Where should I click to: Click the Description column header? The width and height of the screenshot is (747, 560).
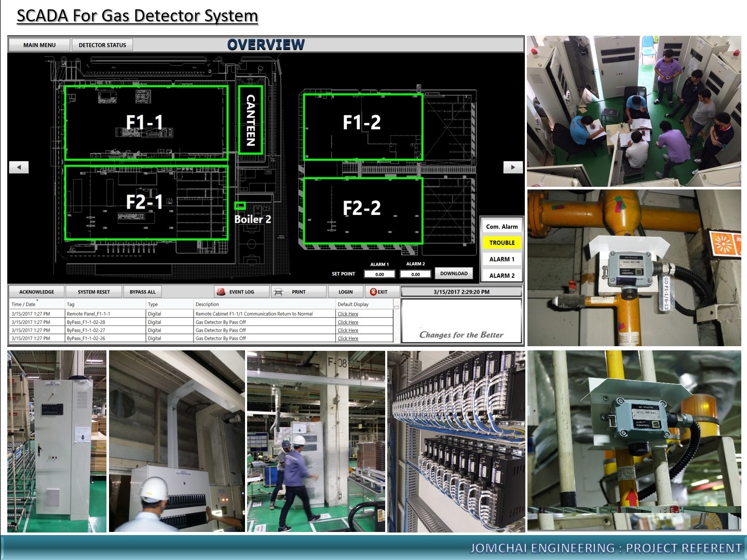[x=265, y=304]
